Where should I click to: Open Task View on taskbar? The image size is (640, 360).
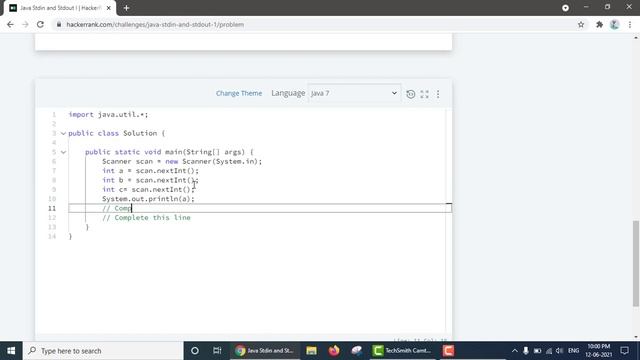click(x=217, y=351)
